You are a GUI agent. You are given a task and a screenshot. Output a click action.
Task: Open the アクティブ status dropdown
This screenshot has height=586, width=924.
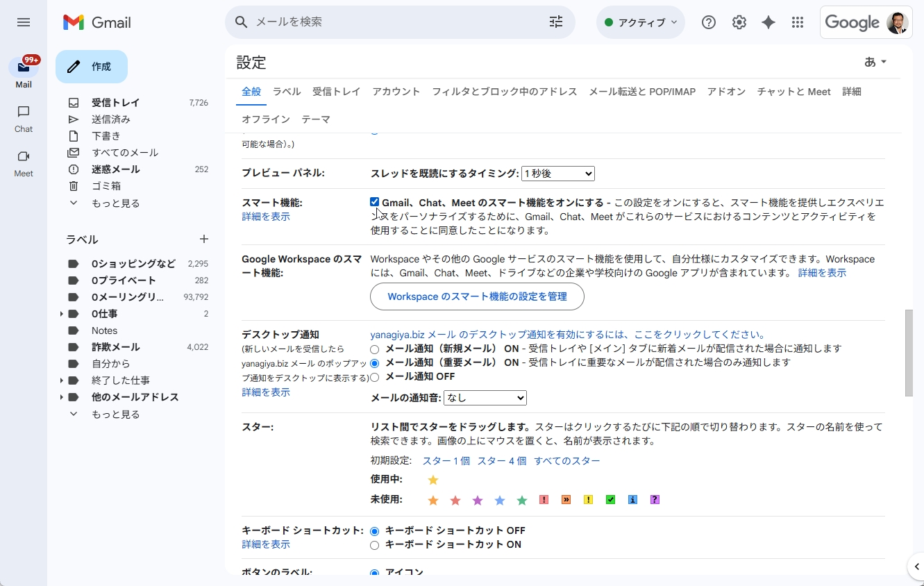click(x=640, y=22)
